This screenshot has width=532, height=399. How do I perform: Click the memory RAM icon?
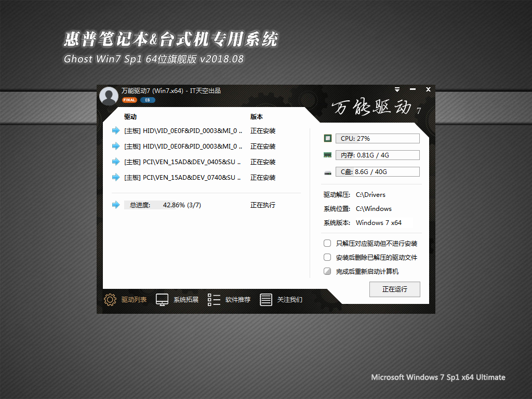click(328, 155)
